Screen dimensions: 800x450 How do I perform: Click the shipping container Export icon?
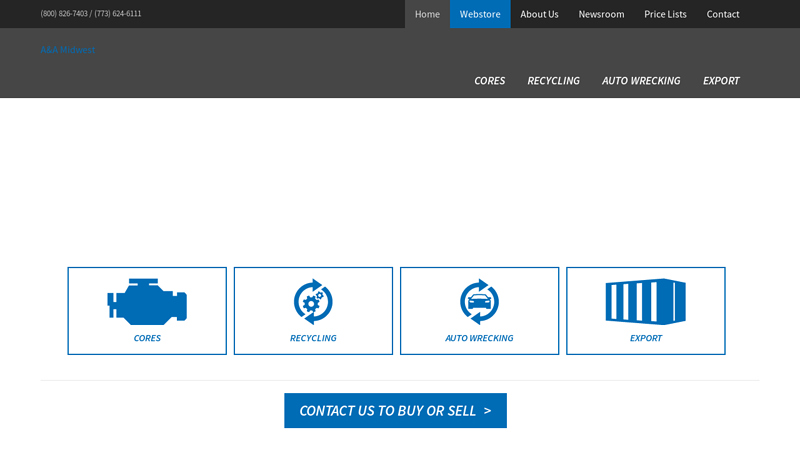(x=645, y=302)
